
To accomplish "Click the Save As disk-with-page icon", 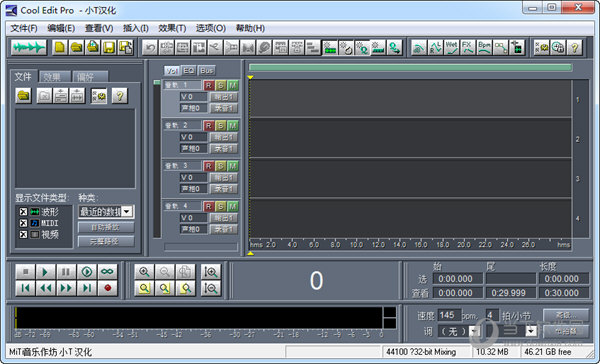I will tap(126, 47).
